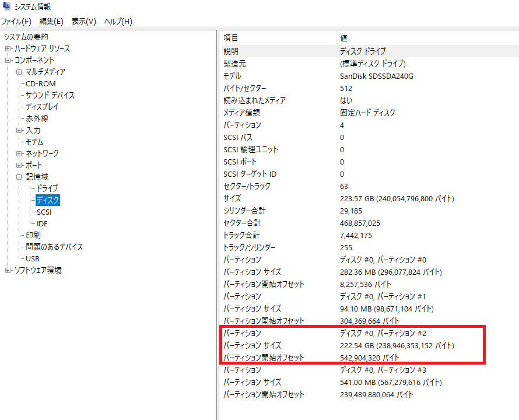The height and width of the screenshot is (420, 519).
Task: Open the ヘルプ(H) menu
Action: (x=118, y=22)
